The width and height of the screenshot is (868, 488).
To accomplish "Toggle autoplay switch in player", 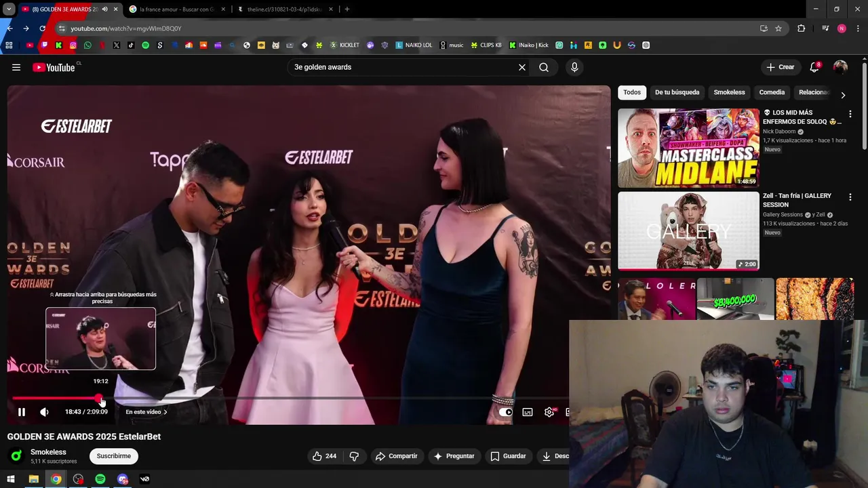I will 506,412.
